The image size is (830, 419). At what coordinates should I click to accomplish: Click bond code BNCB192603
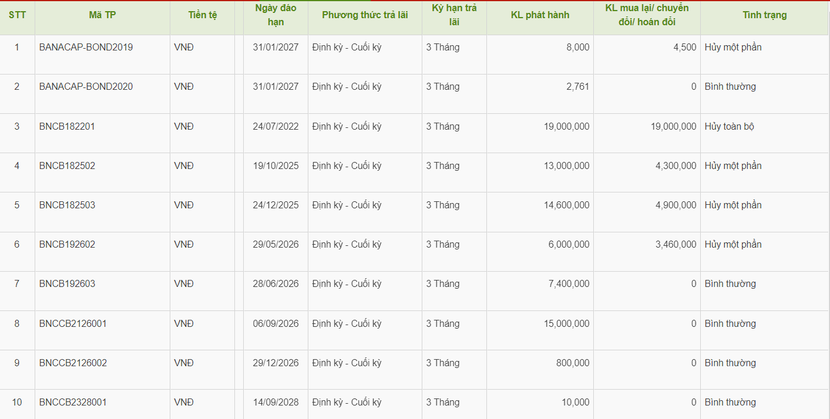67,284
